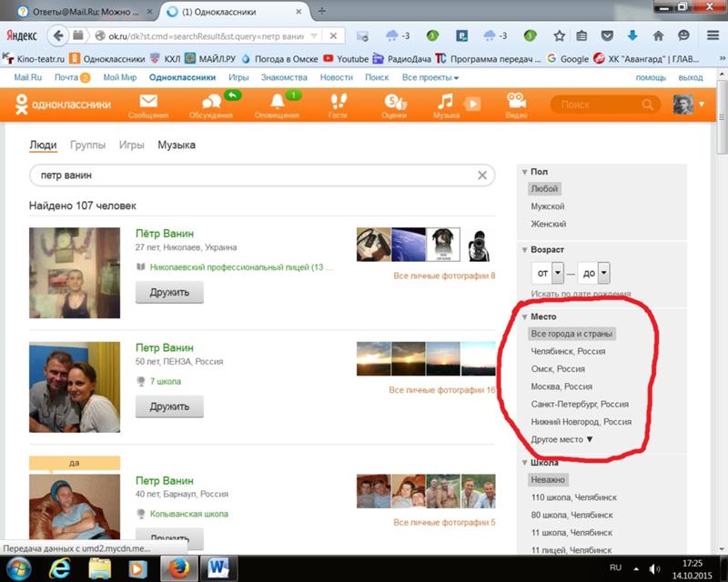
Task: Select Омск, Россия place filter
Action: [558, 369]
